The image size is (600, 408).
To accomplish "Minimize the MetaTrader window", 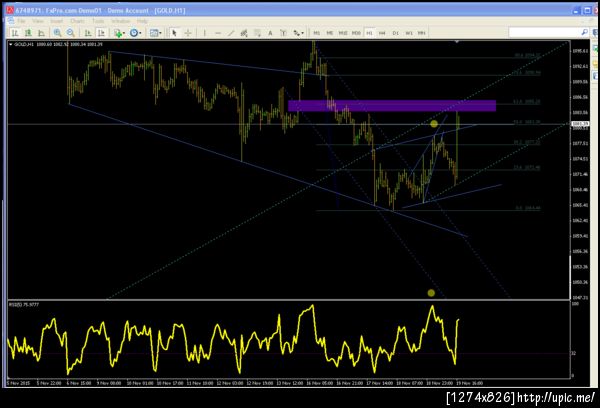I will coord(577,11).
